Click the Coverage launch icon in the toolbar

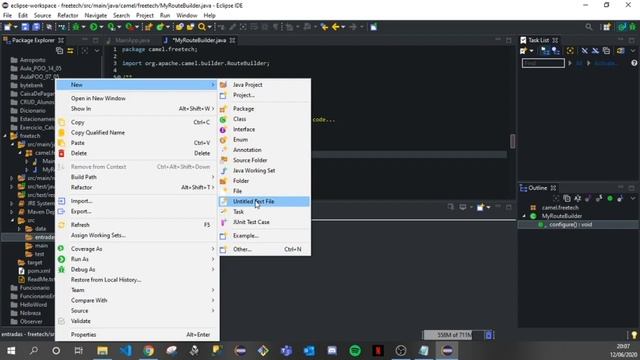point(111,27)
